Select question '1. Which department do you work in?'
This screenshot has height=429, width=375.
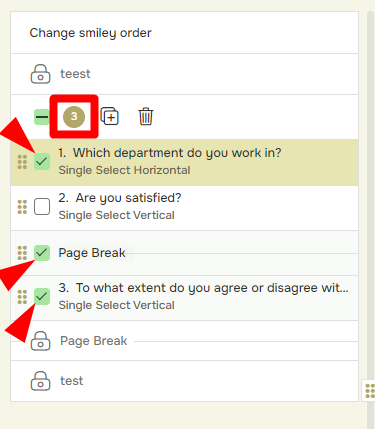[x=170, y=153]
